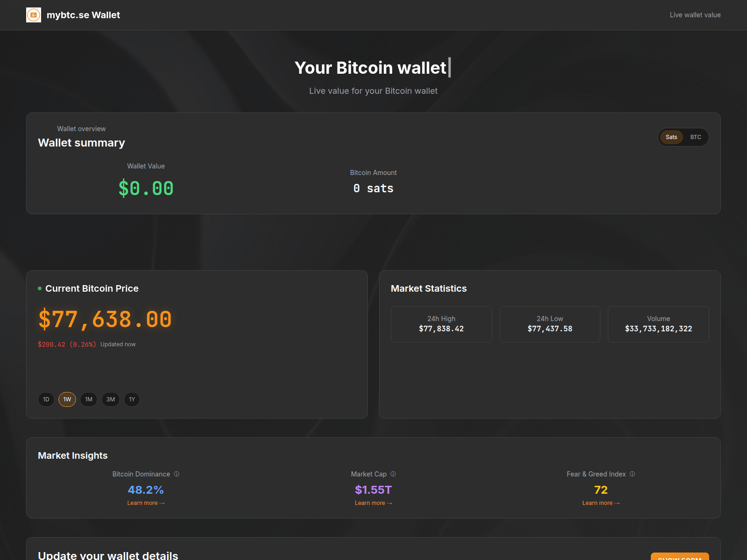Click the Wallet summary heading

81,143
